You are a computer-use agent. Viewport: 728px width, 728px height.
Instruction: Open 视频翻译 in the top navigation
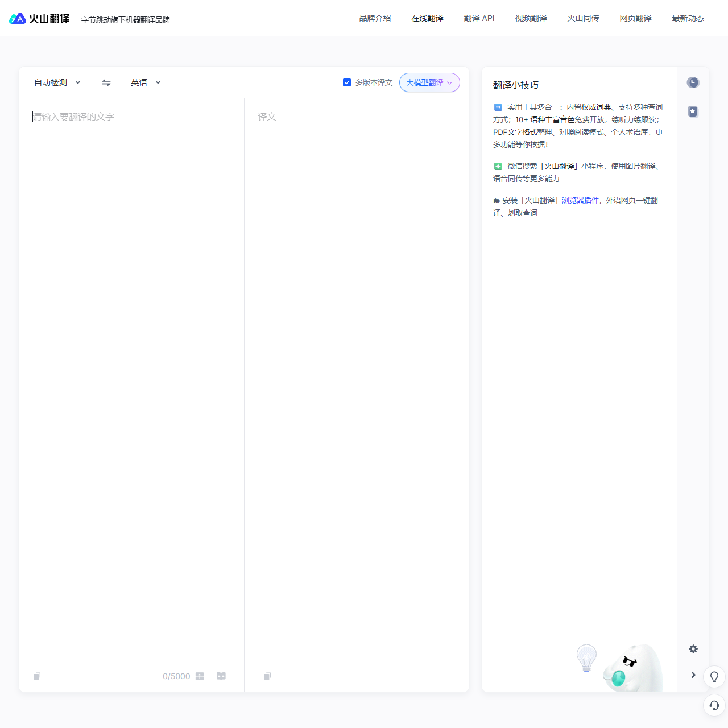pyautogui.click(x=531, y=18)
